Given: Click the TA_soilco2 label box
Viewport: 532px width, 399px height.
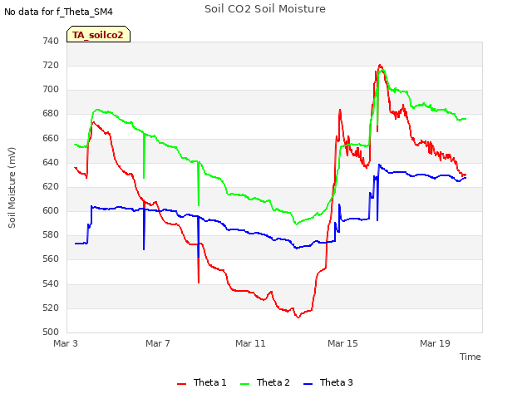Looking at the screenshot, I should [x=98, y=34].
